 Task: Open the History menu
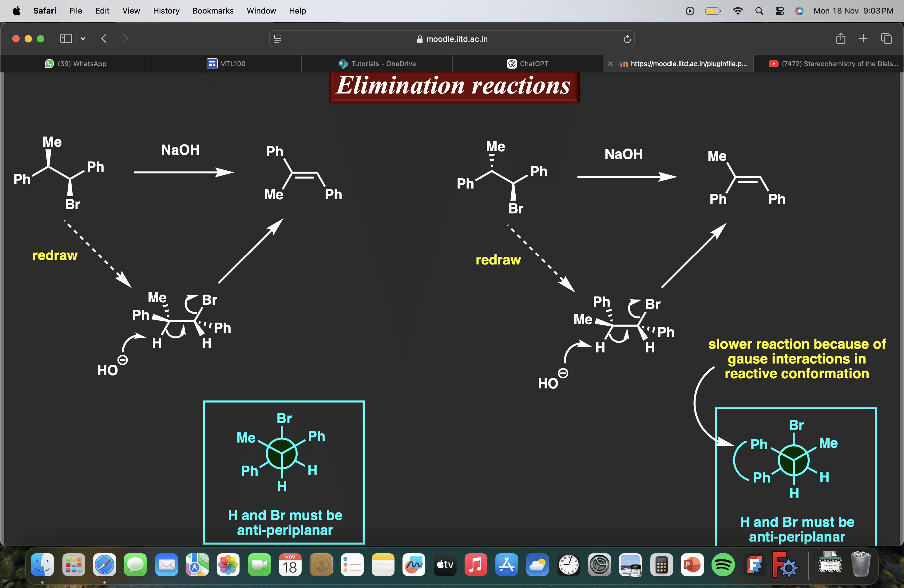[166, 11]
